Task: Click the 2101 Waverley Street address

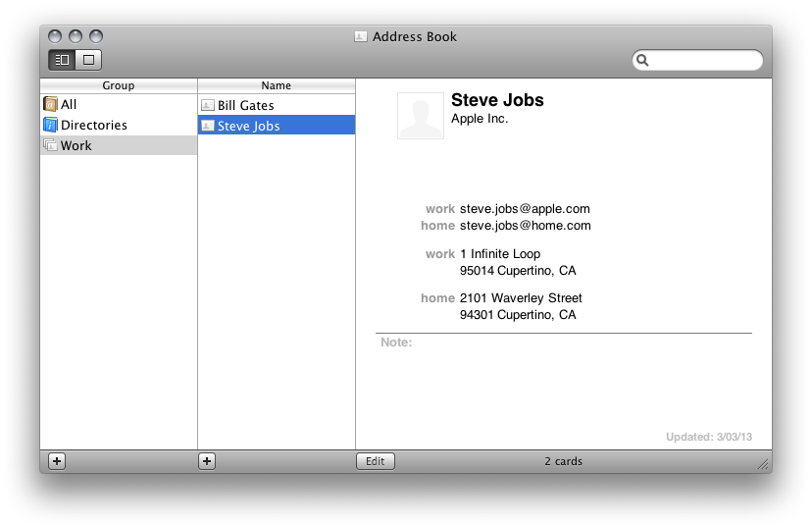Action: point(521,298)
